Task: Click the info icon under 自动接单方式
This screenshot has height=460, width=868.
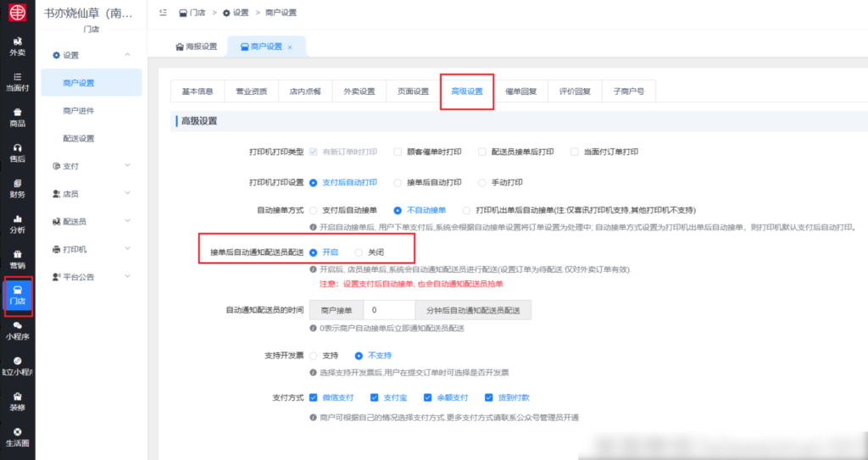Action: coord(314,227)
